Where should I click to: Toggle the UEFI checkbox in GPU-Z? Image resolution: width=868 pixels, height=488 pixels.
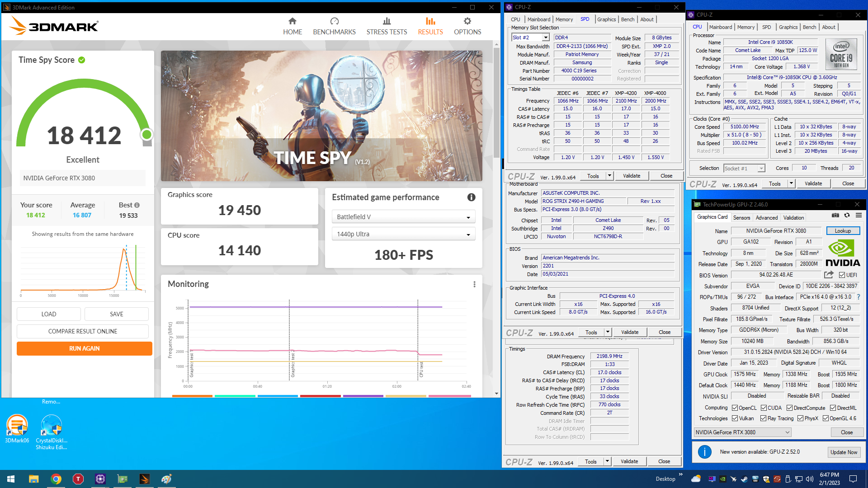coord(842,275)
